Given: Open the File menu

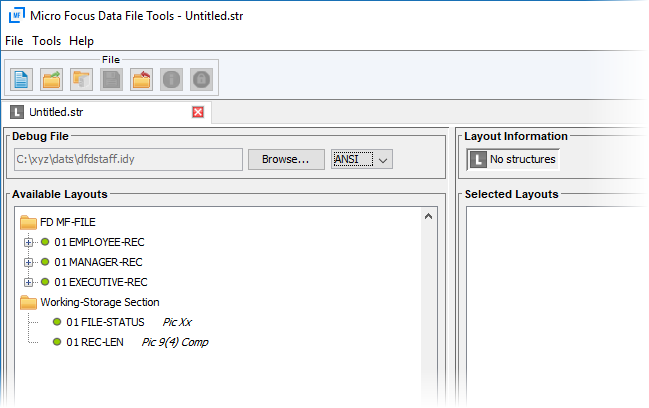Looking at the screenshot, I should pyautogui.click(x=14, y=41).
